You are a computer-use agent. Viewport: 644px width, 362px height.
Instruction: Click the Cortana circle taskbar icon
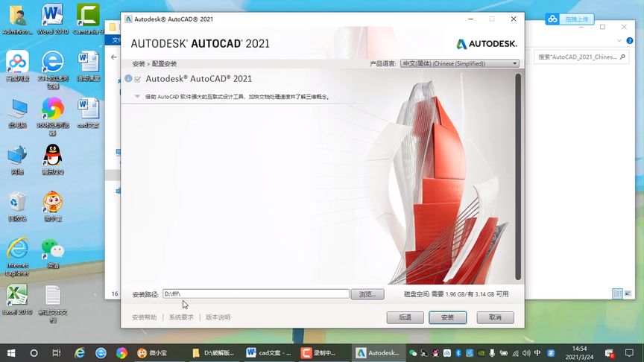(34, 353)
